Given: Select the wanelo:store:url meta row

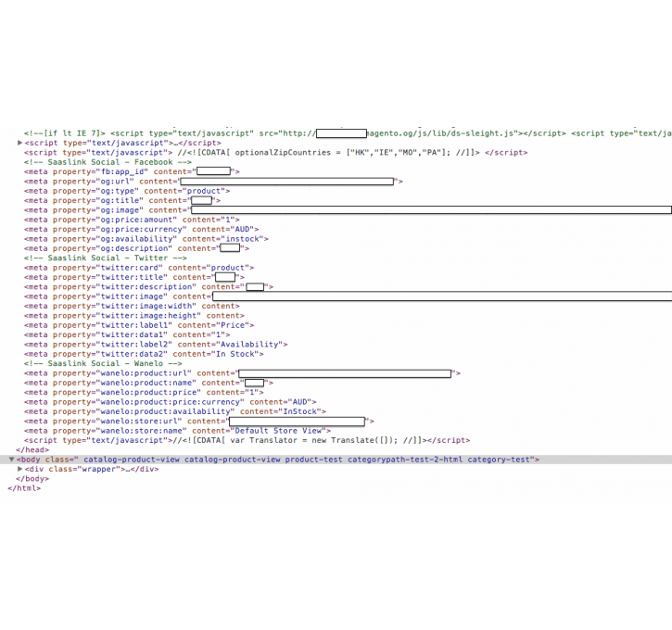Looking at the screenshot, I should (199, 421).
